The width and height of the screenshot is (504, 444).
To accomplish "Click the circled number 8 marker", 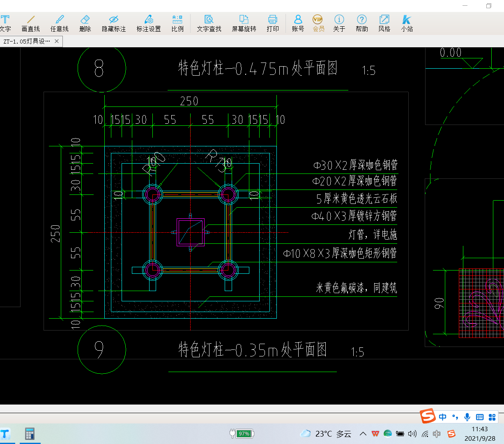I will pyautogui.click(x=102, y=68).
